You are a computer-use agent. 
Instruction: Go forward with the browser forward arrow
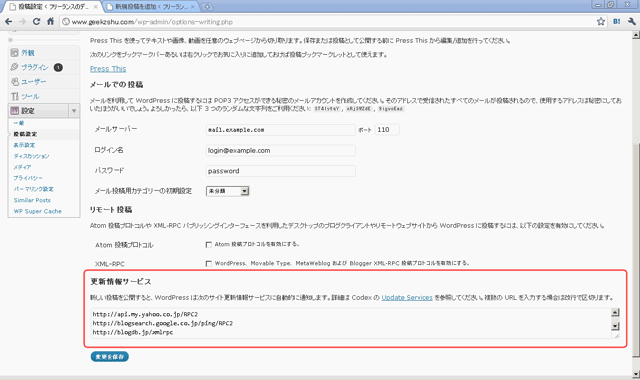click(22, 22)
